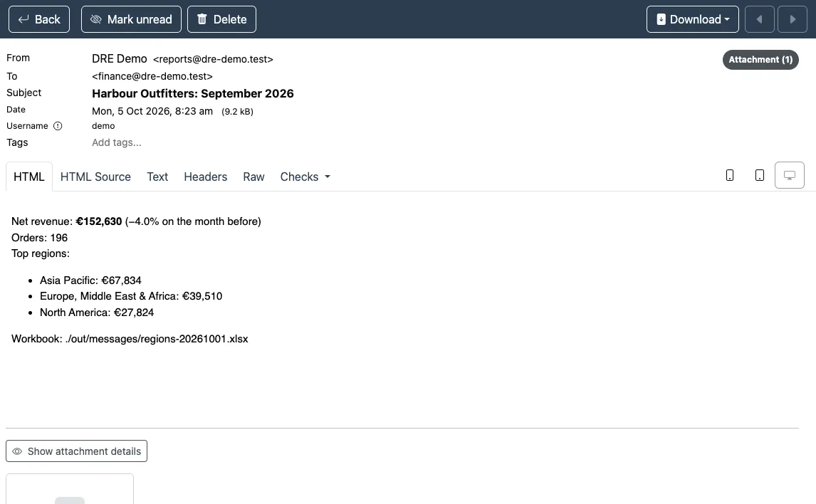
Task: Open the attachment thumbnail card
Action: click(x=70, y=489)
